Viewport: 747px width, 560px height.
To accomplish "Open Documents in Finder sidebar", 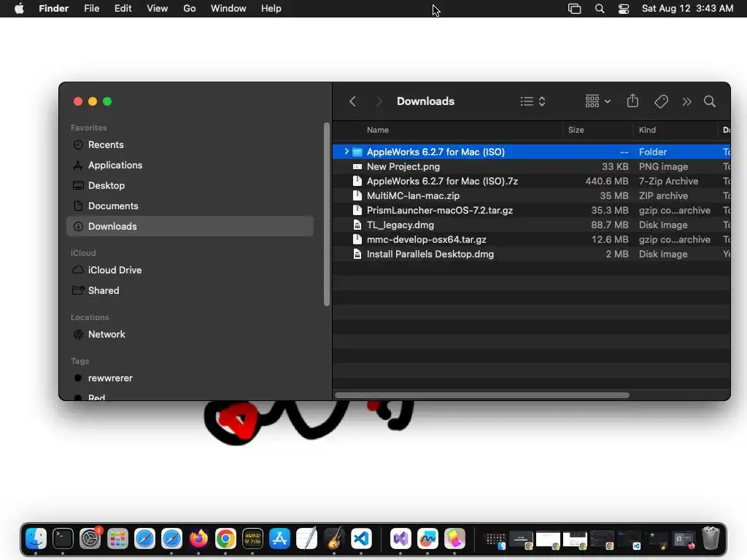I will coord(190,206).
